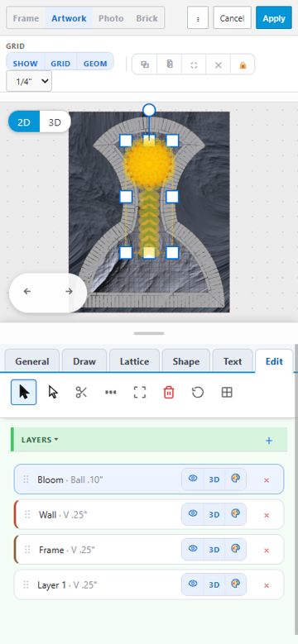
Task: Click the fit-to-frame brackets icon in Edit toolbar
Action: click(x=140, y=392)
